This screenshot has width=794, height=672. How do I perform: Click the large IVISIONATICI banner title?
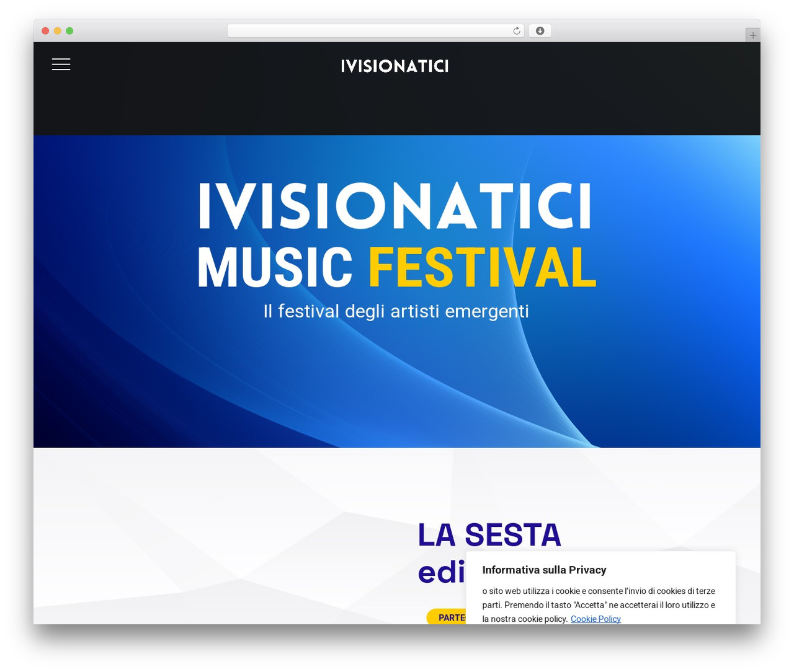[396, 206]
